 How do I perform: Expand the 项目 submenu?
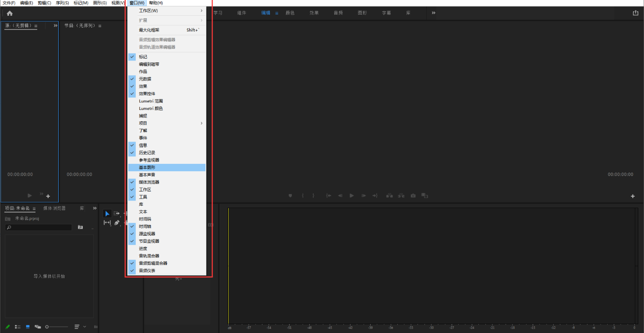pos(166,123)
